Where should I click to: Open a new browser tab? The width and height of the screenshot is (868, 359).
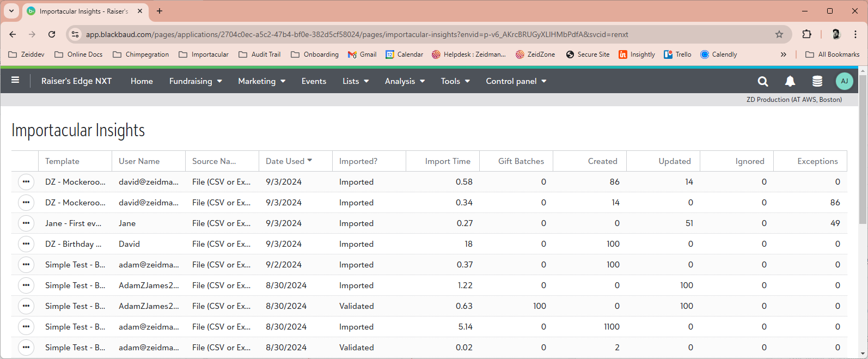[160, 11]
